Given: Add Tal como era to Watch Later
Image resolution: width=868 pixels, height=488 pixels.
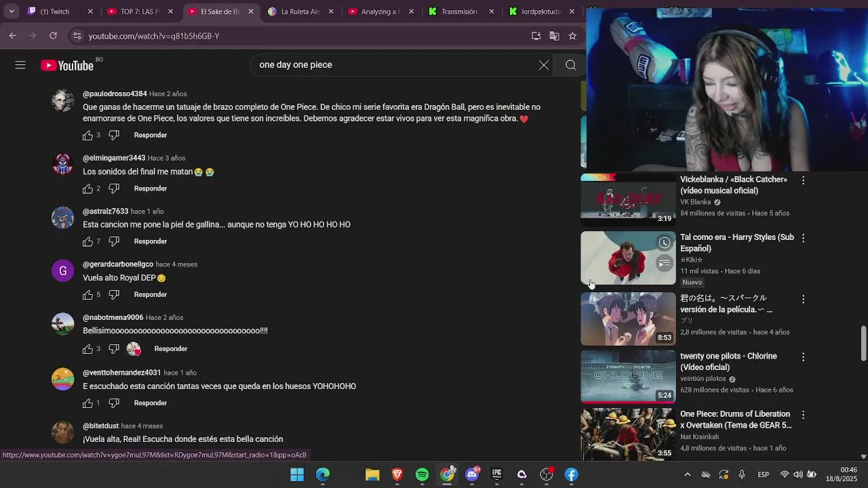Looking at the screenshot, I should (665, 243).
